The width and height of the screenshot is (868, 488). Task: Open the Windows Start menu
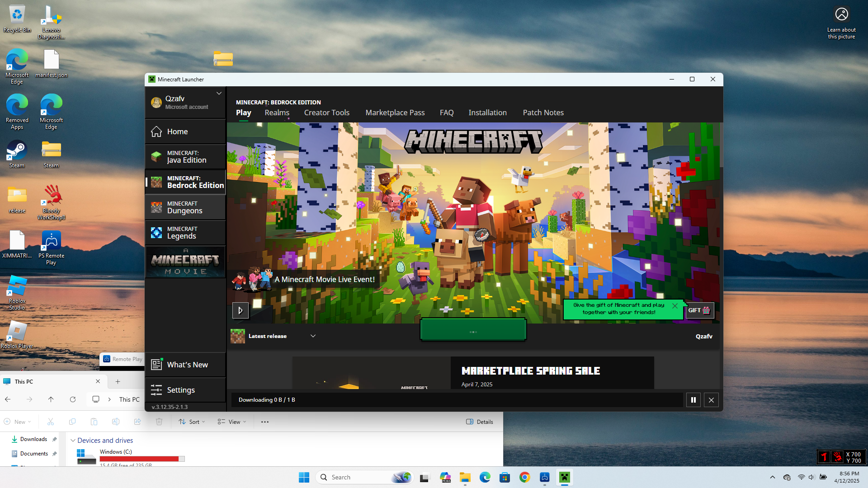point(304,477)
